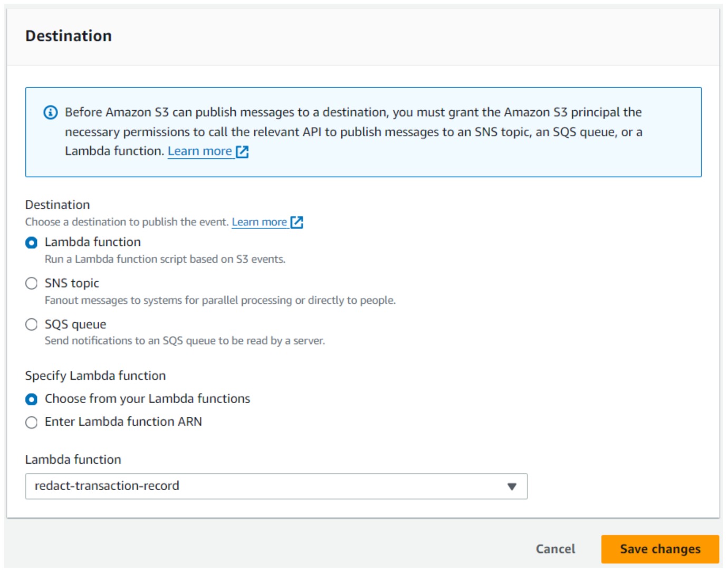Click the Lambda function label above the dropdown
The height and width of the screenshot is (573, 728).
[x=73, y=460]
